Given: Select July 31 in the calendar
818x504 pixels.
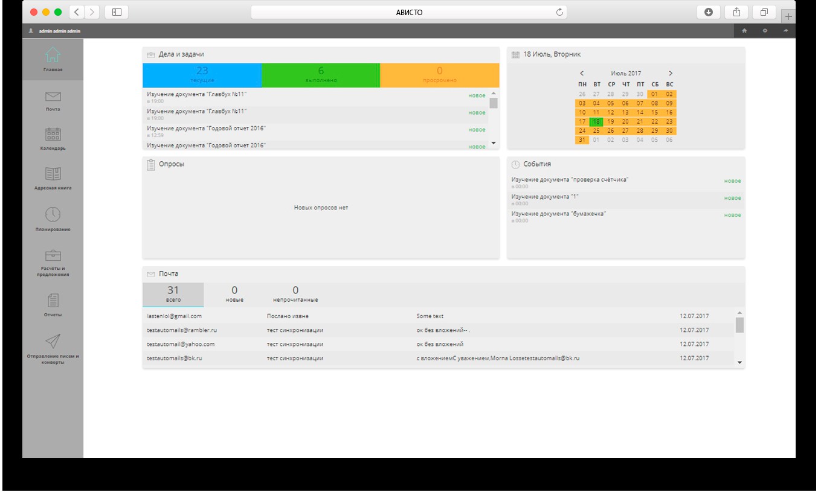Looking at the screenshot, I should click(582, 140).
